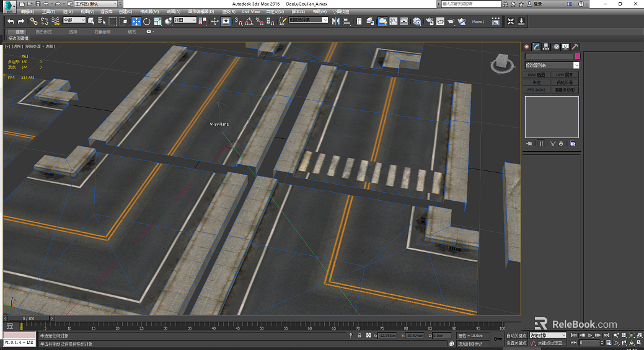Choose Rectangular Selection Region tool
This screenshot has height=350, width=644.
113,21
